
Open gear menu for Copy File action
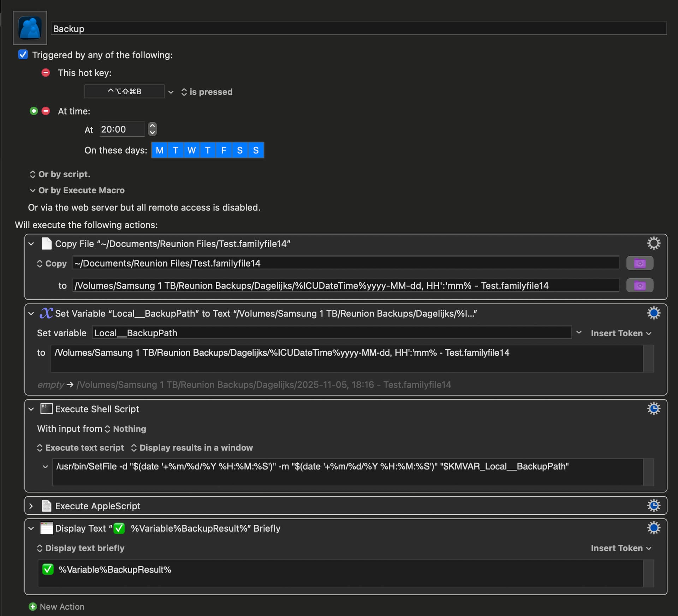653,243
